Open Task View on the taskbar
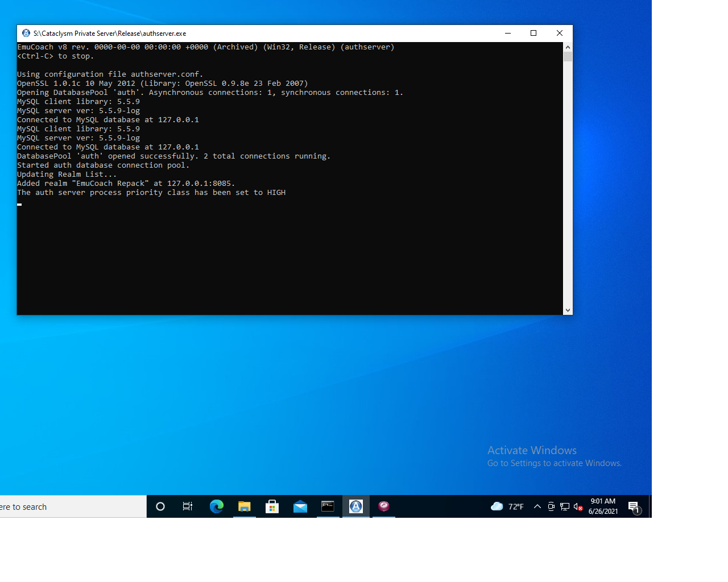Viewport: 728px width, 582px height. (188, 506)
